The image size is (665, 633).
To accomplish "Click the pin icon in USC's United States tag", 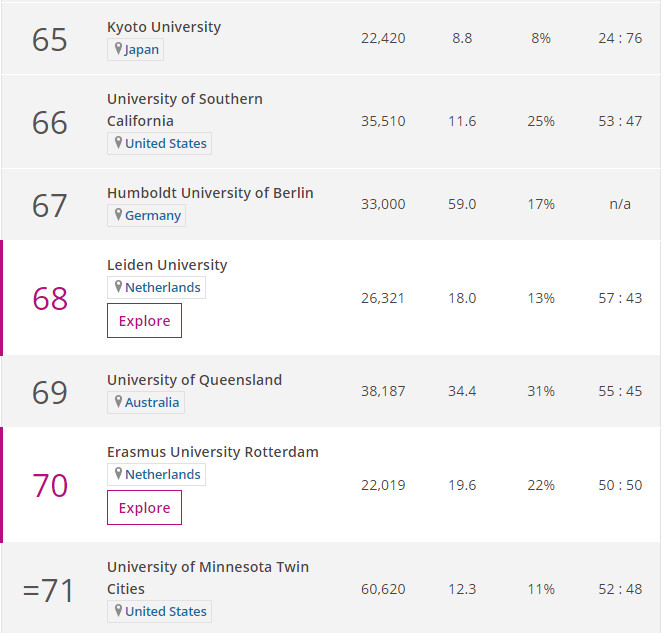I will click(x=118, y=142).
